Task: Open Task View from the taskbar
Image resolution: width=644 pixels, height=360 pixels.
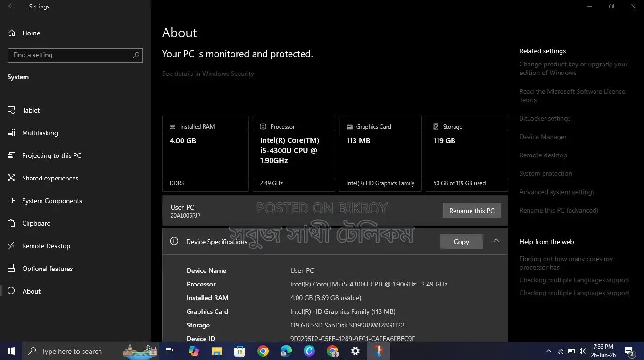Action: click(x=170, y=351)
